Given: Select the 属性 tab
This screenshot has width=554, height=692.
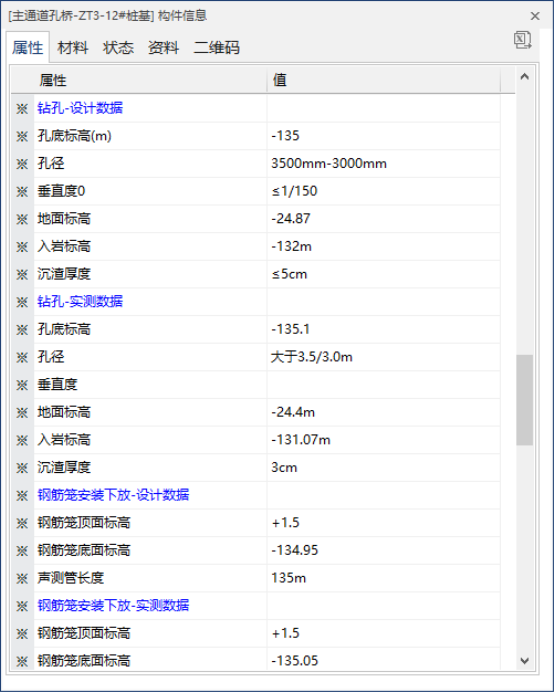Looking at the screenshot, I should (x=27, y=48).
